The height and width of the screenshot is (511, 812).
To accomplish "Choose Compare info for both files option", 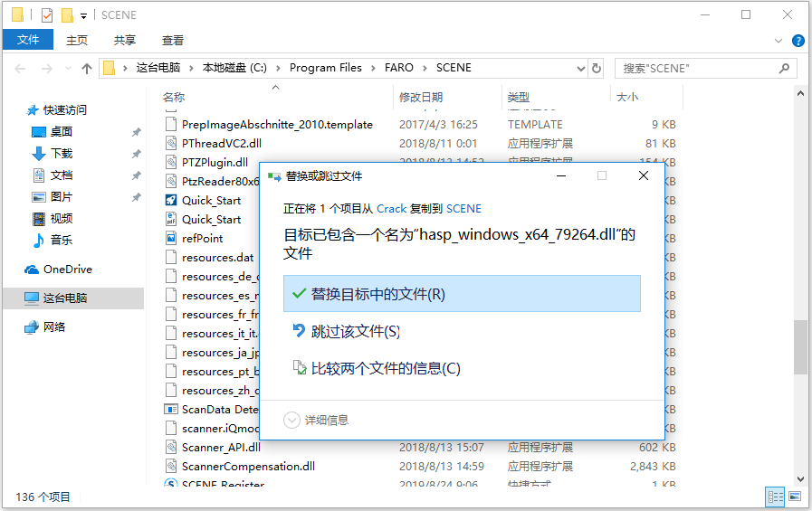I will 377,368.
